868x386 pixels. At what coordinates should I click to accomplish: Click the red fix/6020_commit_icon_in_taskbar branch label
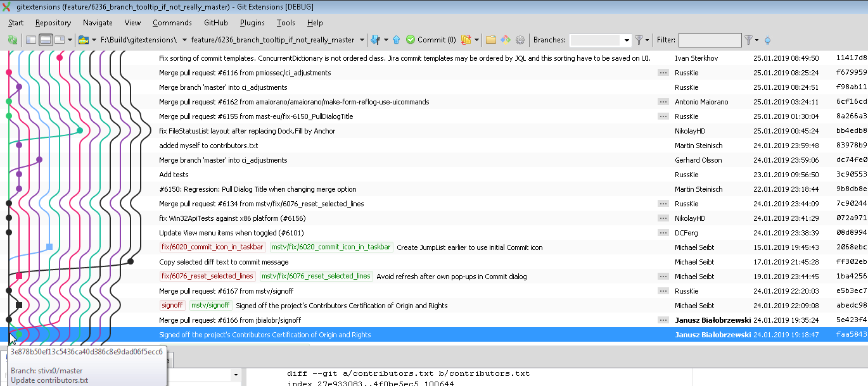[212, 247]
